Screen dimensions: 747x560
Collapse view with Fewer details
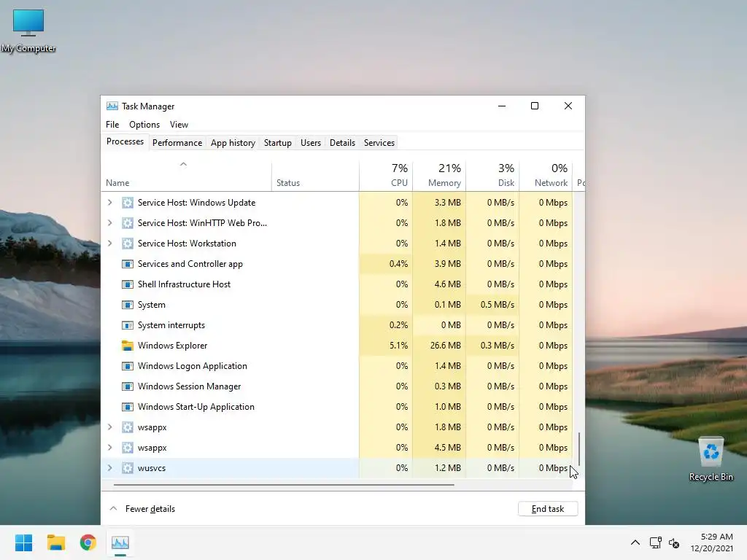coord(142,508)
